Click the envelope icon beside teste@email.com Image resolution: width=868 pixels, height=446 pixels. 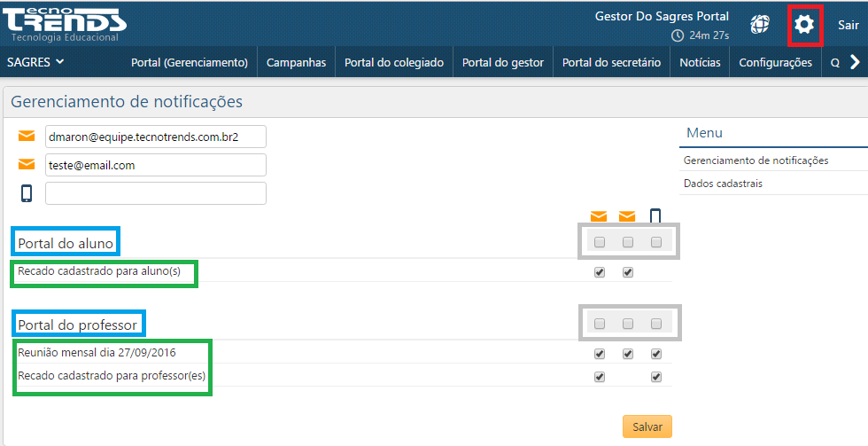click(27, 165)
